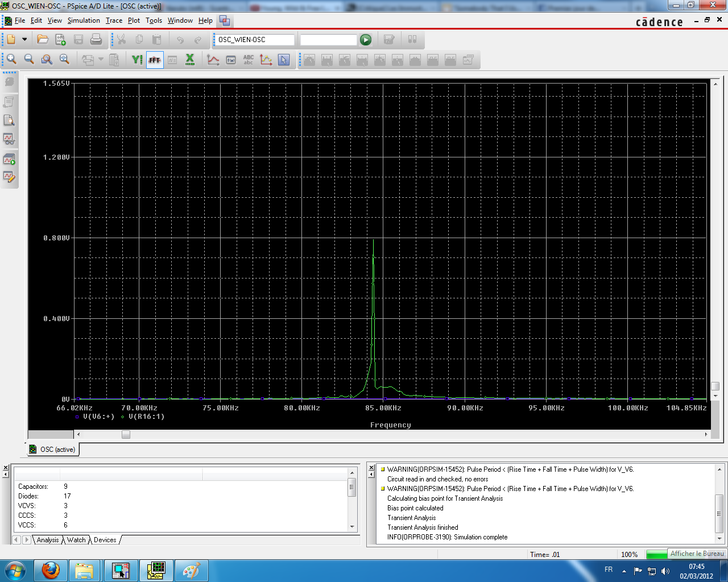Image resolution: width=728 pixels, height=582 pixels.
Task: Switch to the Devices tab
Action: 105,540
